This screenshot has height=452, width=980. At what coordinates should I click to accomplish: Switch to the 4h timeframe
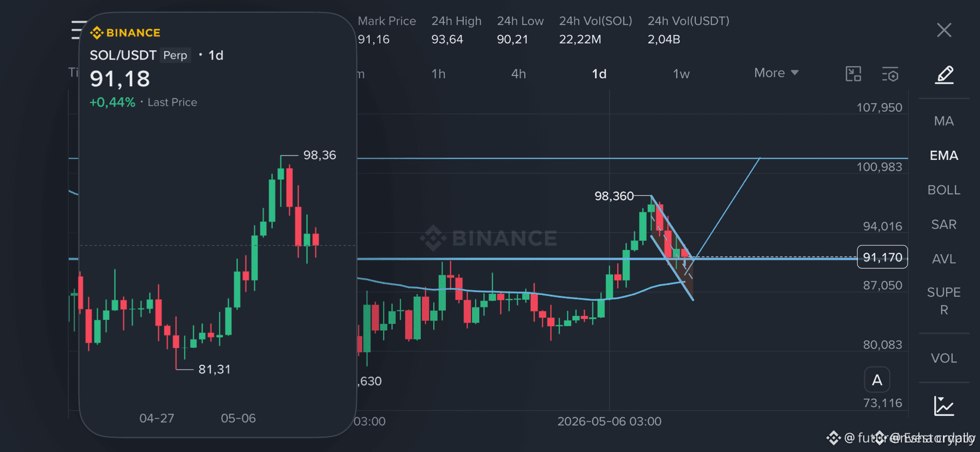click(518, 74)
